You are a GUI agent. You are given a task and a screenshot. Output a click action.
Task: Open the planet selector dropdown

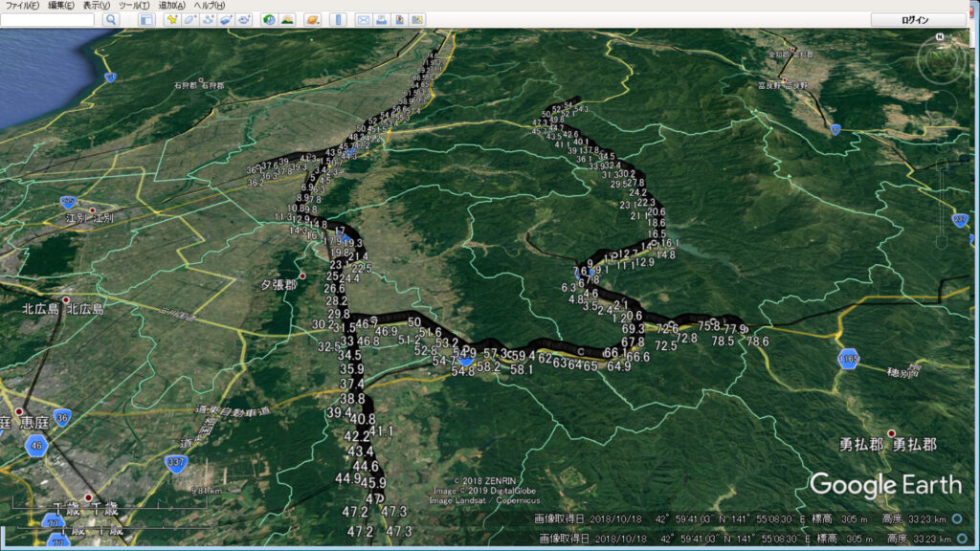(312, 19)
